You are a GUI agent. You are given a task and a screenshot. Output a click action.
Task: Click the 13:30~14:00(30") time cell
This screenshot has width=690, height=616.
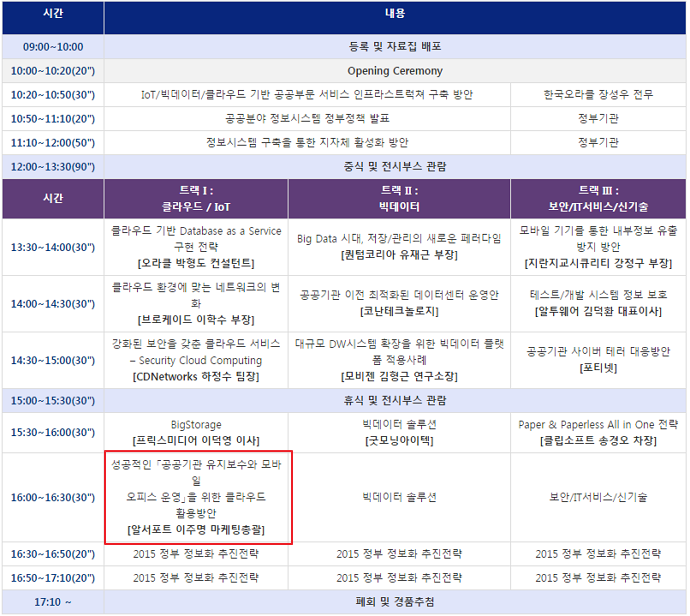(53, 247)
